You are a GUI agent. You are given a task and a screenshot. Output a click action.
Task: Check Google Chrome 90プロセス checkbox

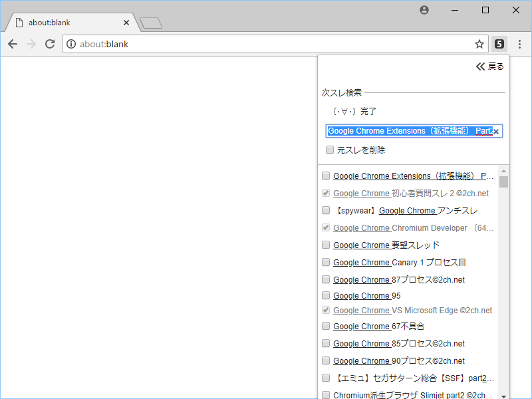pyautogui.click(x=326, y=360)
